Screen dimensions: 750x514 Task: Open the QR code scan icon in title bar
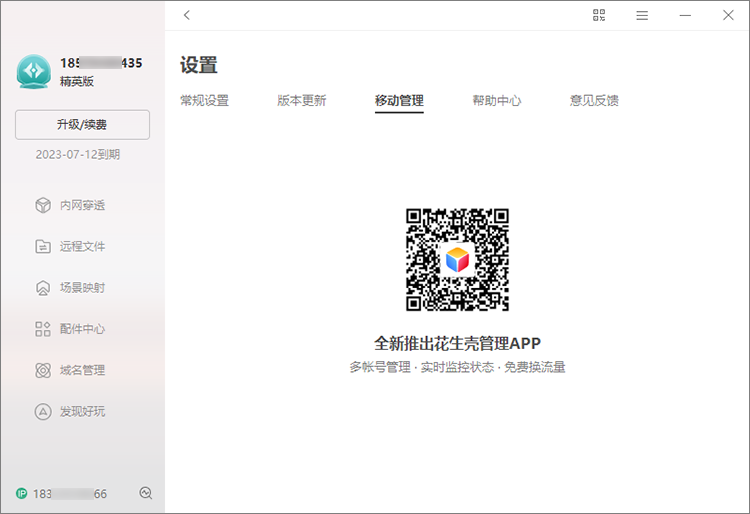click(599, 15)
